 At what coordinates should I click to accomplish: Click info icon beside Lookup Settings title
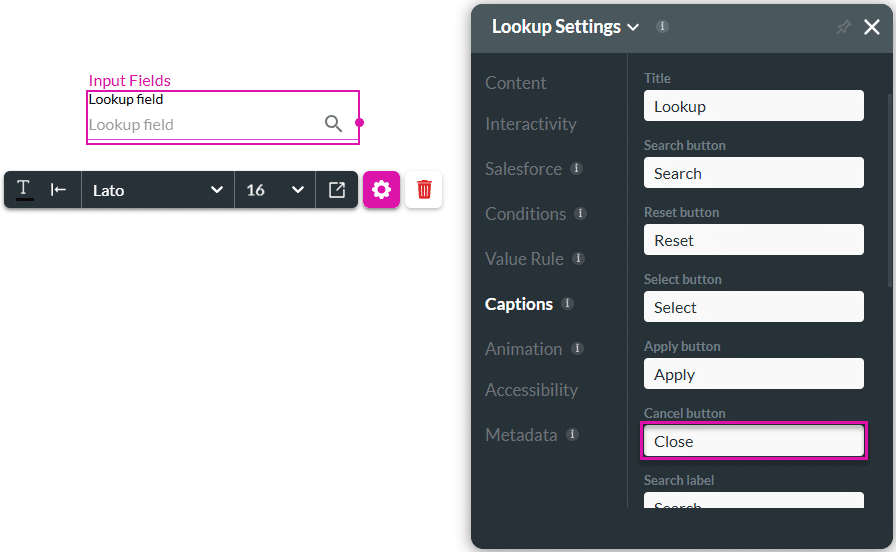coord(662,27)
